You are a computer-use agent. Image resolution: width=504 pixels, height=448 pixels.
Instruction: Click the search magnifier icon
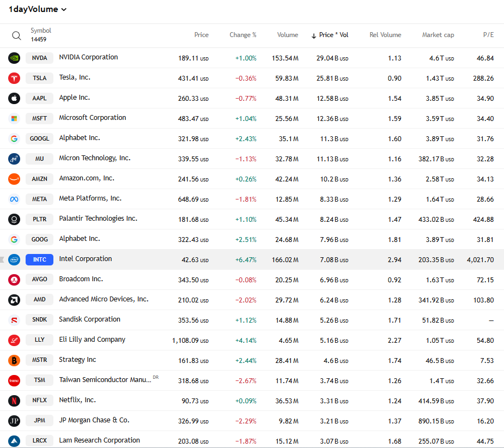coord(16,35)
